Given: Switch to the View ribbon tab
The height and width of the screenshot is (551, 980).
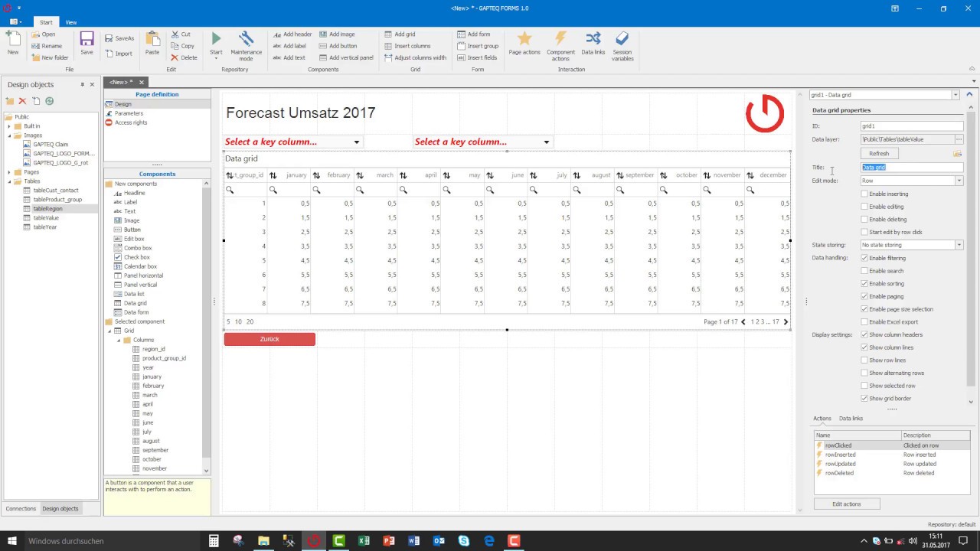Looking at the screenshot, I should pyautogui.click(x=70, y=22).
